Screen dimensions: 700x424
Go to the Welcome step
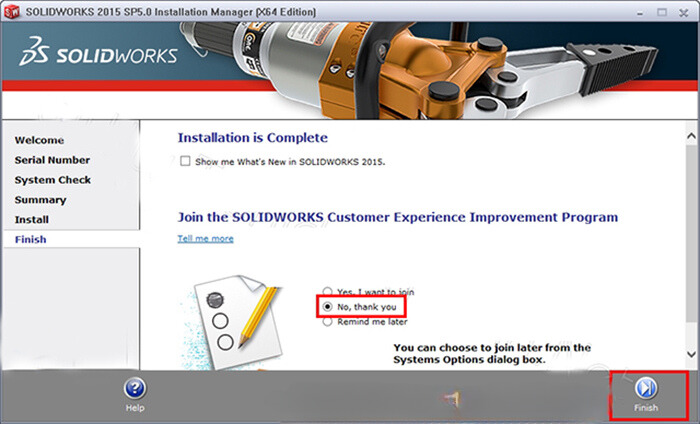coord(39,140)
